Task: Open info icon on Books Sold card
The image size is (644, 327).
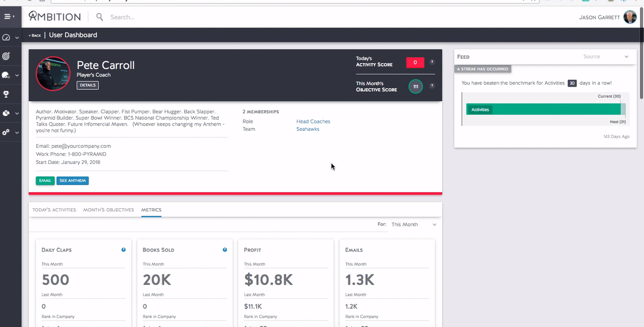Action: pyautogui.click(x=225, y=250)
